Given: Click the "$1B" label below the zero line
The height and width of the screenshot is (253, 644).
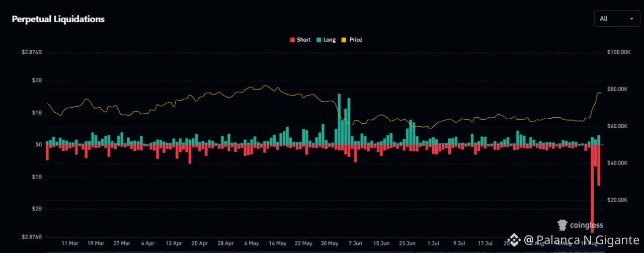Looking at the screenshot, I should [x=37, y=177].
